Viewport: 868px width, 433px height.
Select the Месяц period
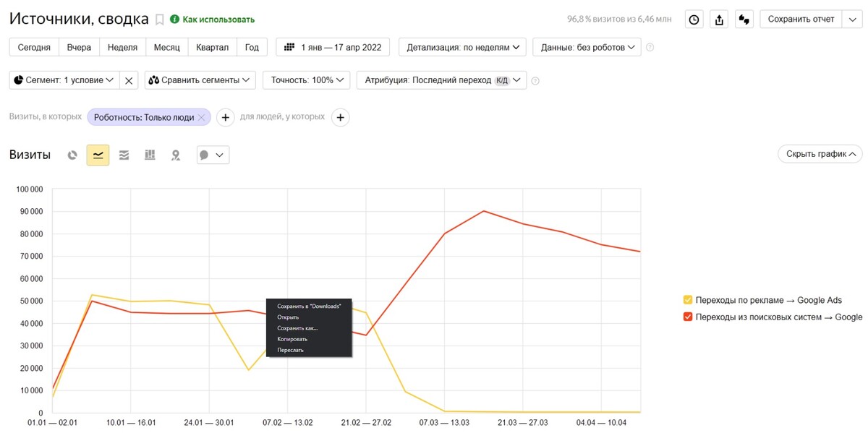pyautogui.click(x=167, y=47)
